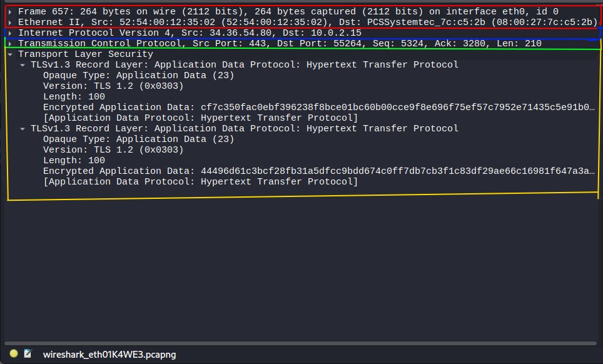The height and width of the screenshot is (364, 603).
Task: Collapse the Transport Layer Security section
Action: point(11,54)
